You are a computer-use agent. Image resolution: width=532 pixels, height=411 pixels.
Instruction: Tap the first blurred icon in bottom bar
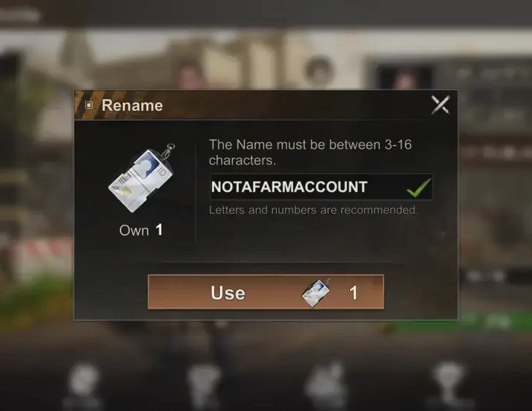click(x=83, y=383)
